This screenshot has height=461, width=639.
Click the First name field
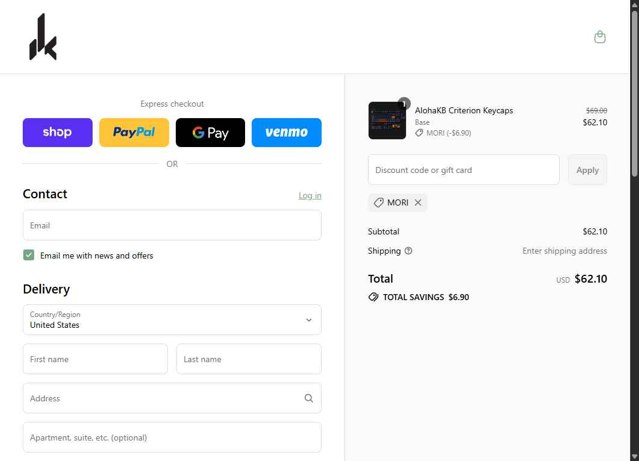point(95,359)
